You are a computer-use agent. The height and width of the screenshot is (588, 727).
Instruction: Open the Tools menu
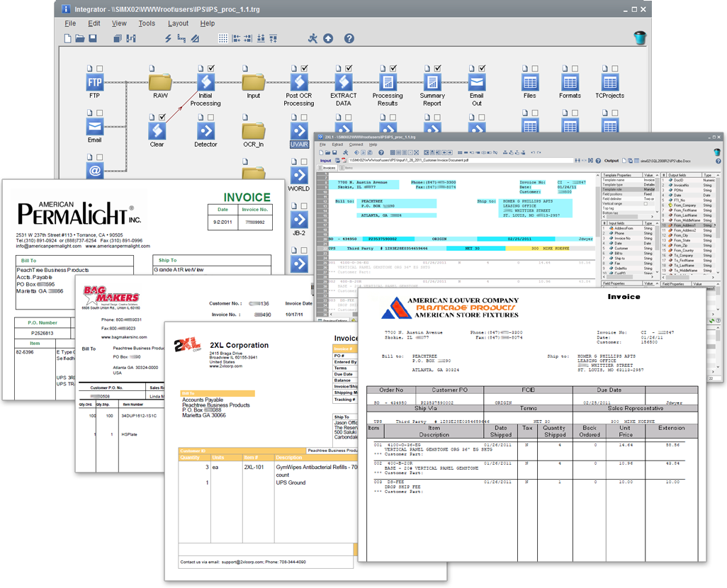pos(147,23)
